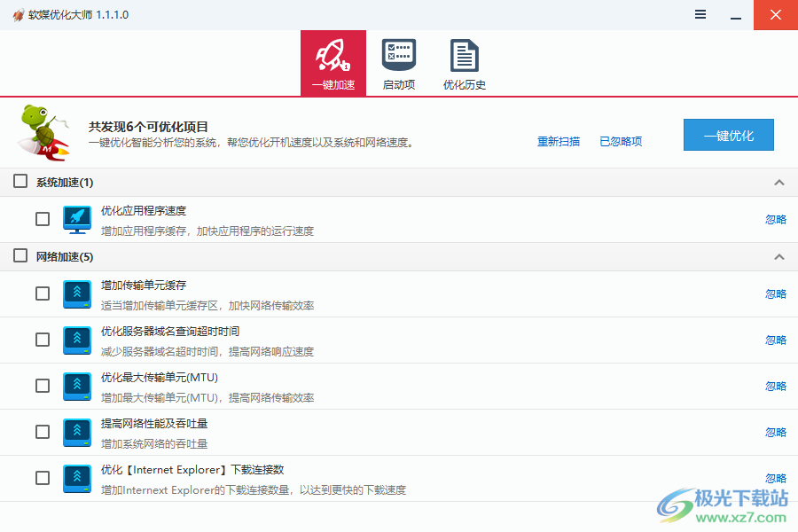This screenshot has height=532, width=798.
Task: Click the 重新扫描 link
Action: tap(558, 141)
